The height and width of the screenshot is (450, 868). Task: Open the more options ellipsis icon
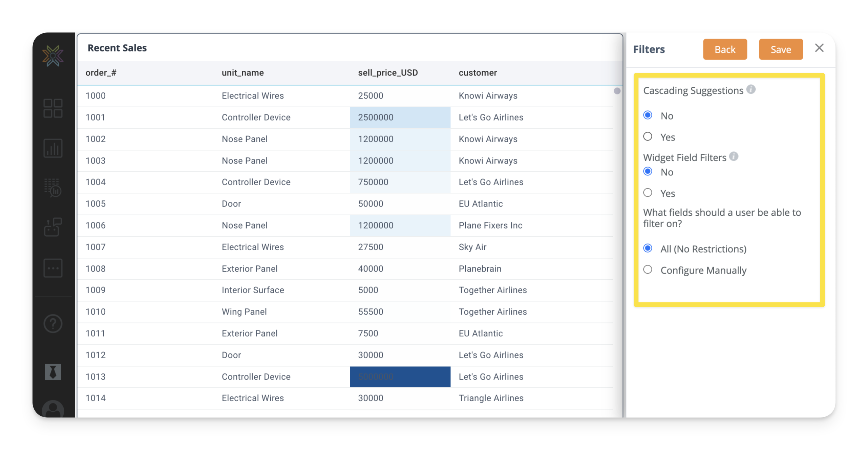(53, 268)
